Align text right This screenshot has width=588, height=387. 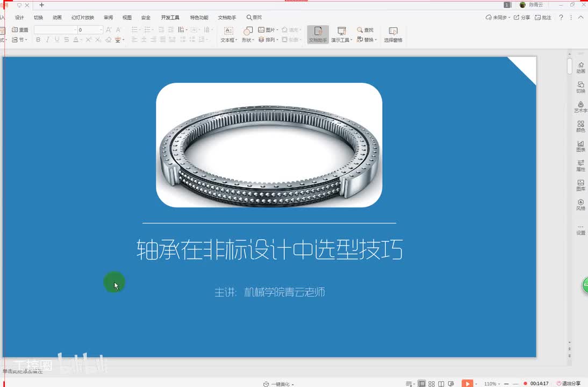point(153,39)
